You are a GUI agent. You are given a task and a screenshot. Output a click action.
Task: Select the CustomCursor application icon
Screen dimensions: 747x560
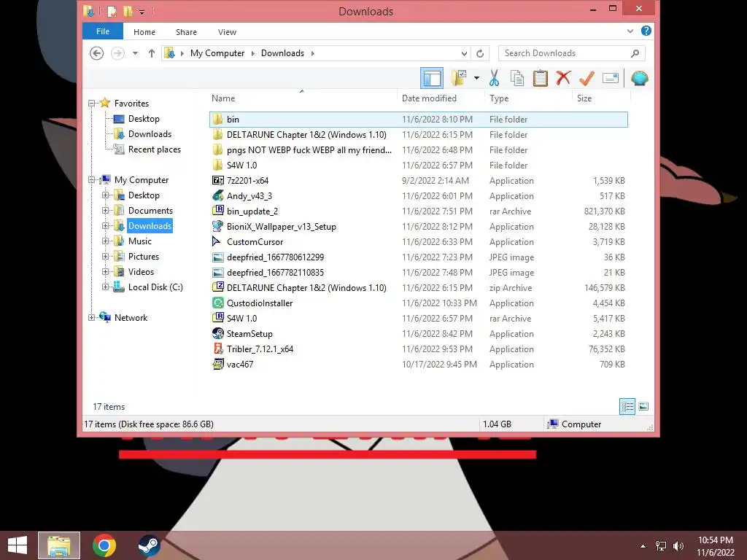pos(217,242)
